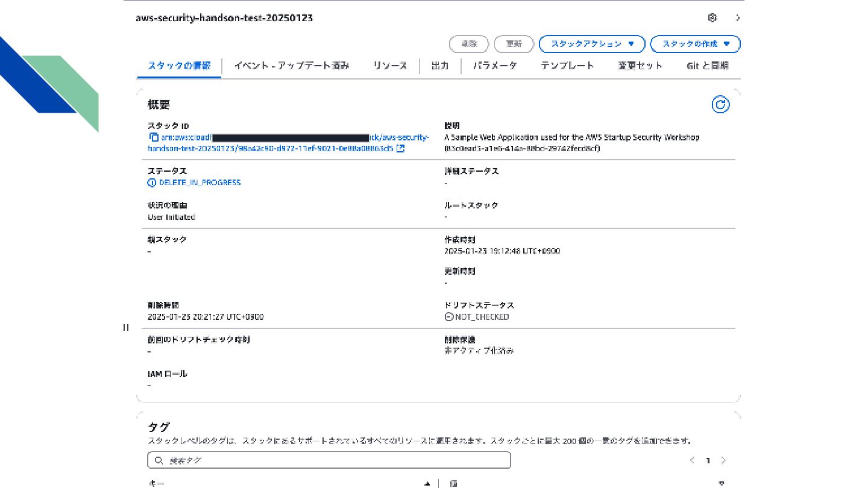Click the NOT_CHECKED drift status text
Screen dimensions: 868x488
coord(482,317)
